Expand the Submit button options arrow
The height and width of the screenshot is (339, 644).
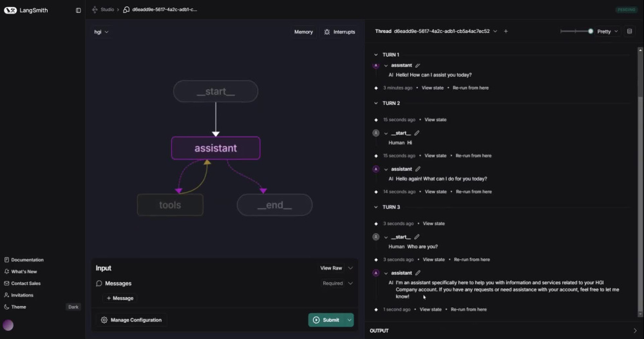coord(350,320)
